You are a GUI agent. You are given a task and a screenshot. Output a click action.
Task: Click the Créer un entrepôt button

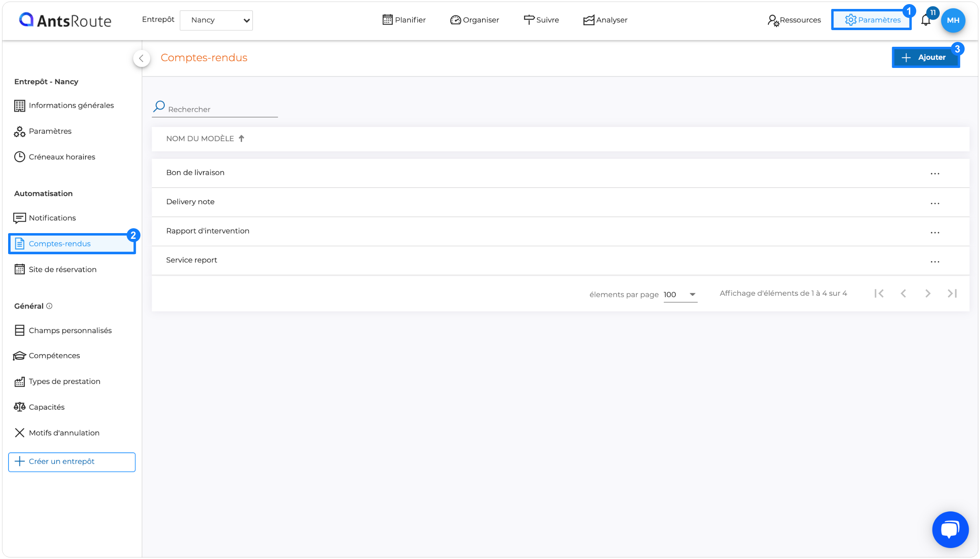[x=72, y=462]
